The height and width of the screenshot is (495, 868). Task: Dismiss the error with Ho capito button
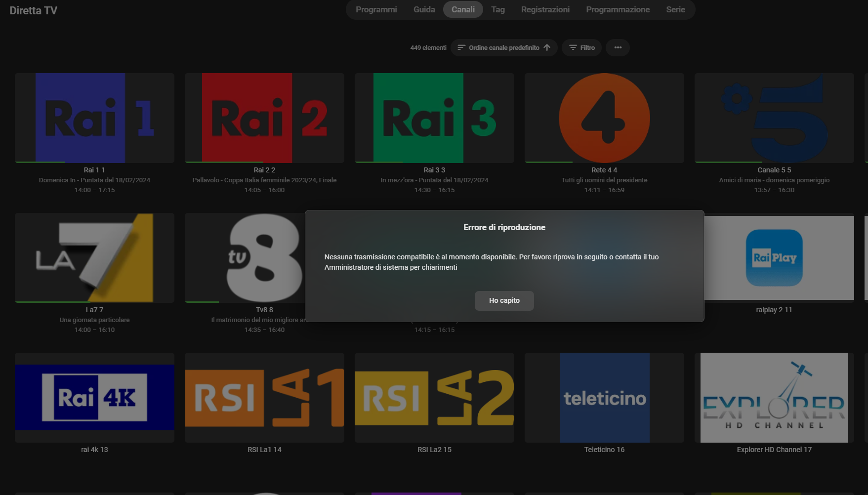point(504,300)
